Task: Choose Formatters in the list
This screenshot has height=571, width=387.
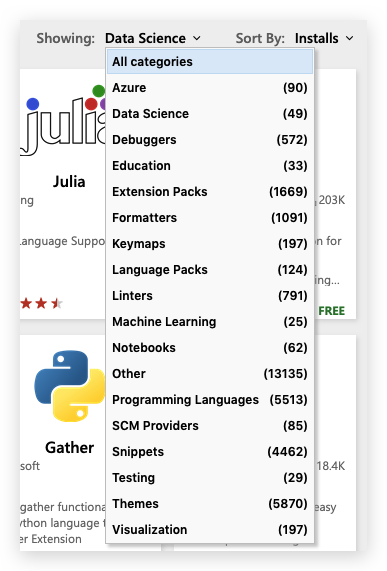Action: pos(210,218)
